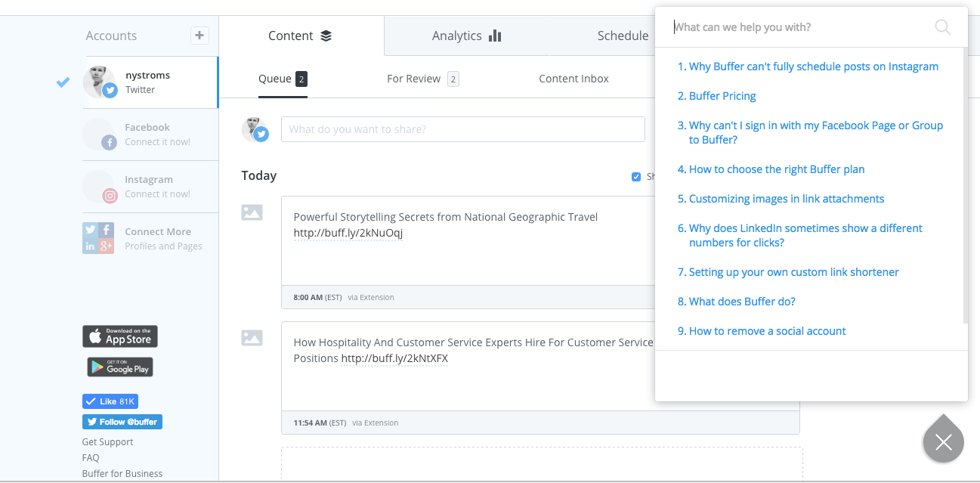Click the Facebook Like 81K button
The height and width of the screenshot is (483, 980).
(x=110, y=401)
